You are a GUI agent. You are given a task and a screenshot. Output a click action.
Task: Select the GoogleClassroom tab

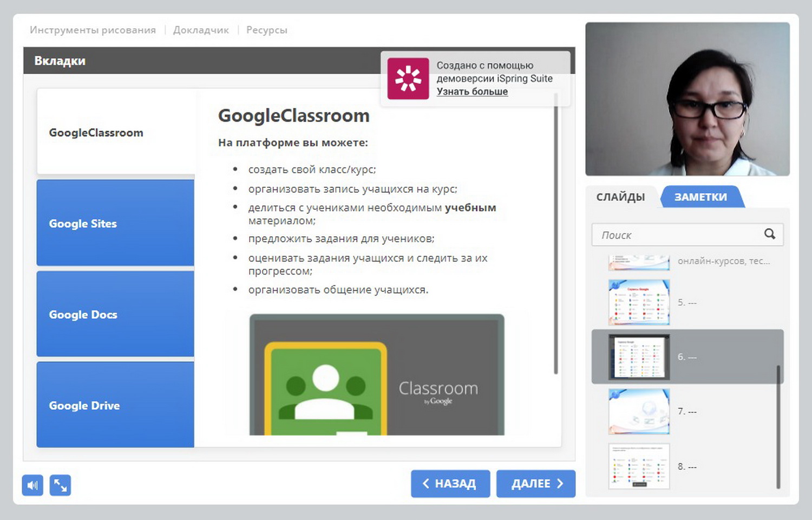[115, 132]
